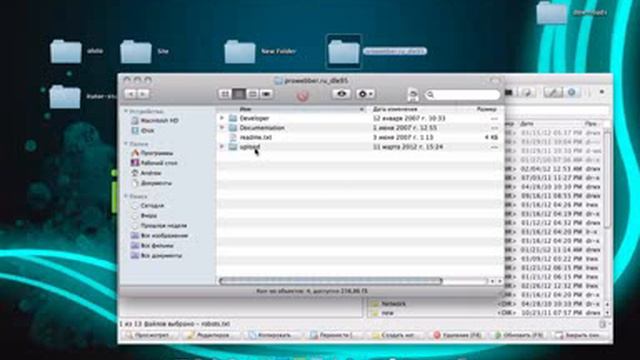
Task: Click Удаление (F8) button
Action: (458, 335)
